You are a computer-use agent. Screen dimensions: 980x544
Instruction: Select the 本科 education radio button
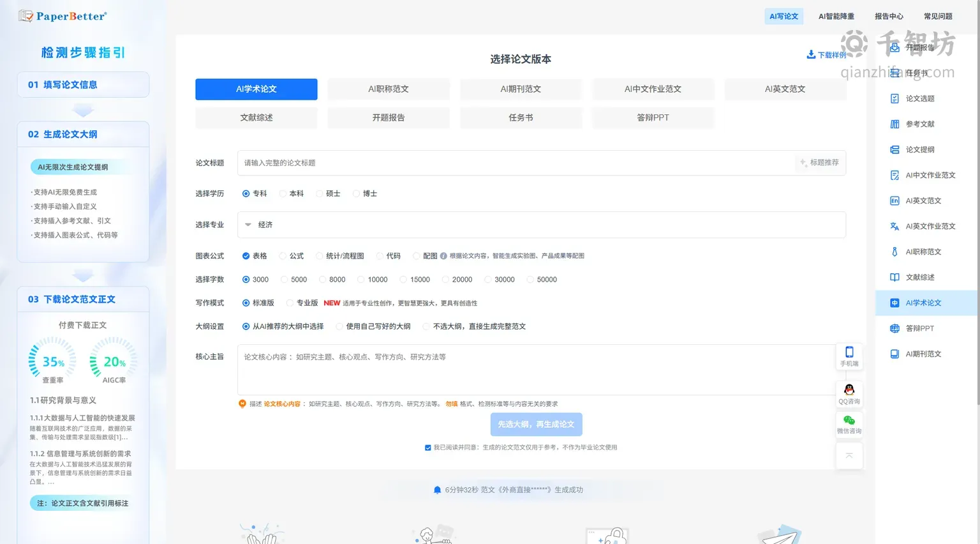point(283,193)
